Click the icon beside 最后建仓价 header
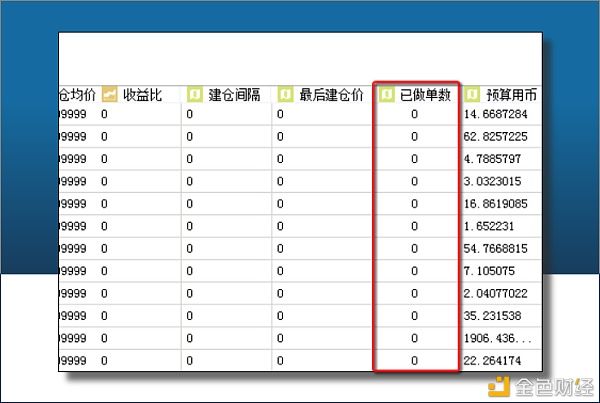Viewport: 600px width, 403px height. point(285,95)
